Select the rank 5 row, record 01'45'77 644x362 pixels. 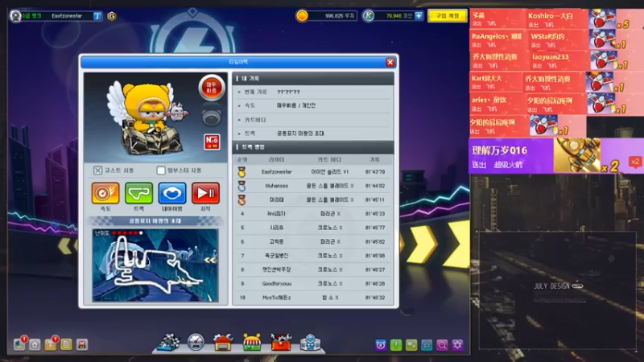(x=313, y=228)
